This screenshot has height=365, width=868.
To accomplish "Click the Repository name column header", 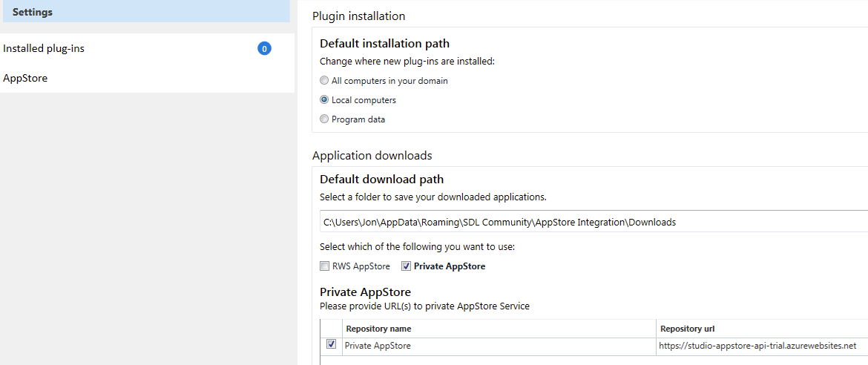I will pos(499,329).
